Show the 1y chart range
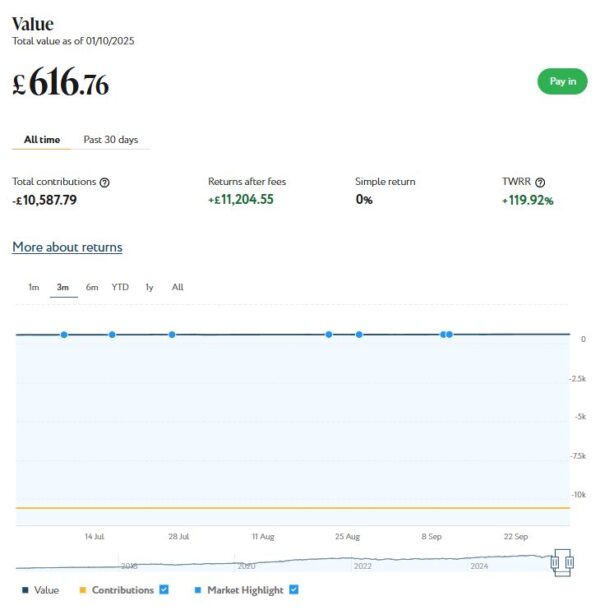This screenshot has width=600, height=610. (149, 287)
